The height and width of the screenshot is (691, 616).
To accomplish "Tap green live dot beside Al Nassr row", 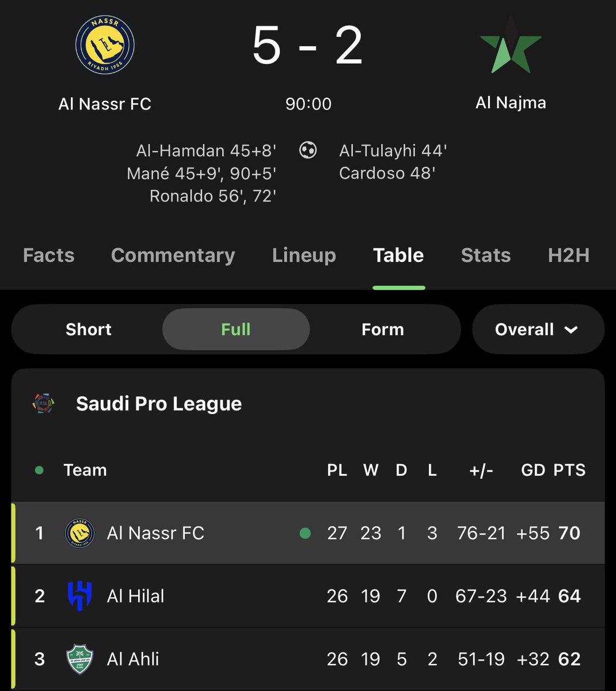I will click(x=305, y=533).
